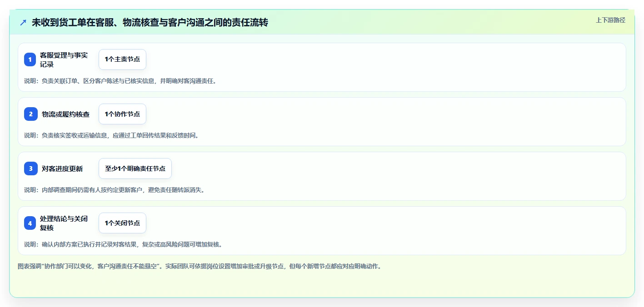Image resolution: width=644 pixels, height=307 pixels.
Task: Click the '客服受理与事实记录' step title
Action: pos(64,59)
